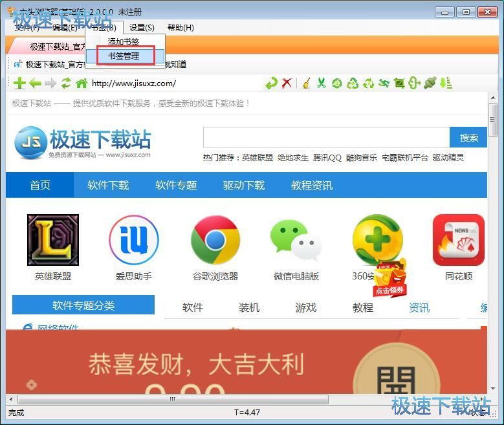504x425 pixels.
Task: Follow the 驱动精灵 link
Action: [448, 158]
